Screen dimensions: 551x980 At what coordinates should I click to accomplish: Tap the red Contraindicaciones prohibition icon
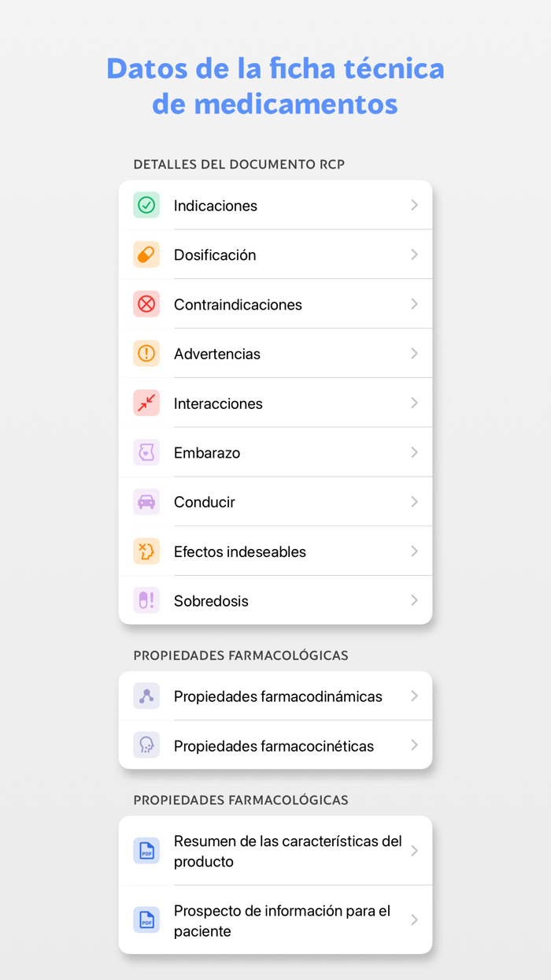click(x=146, y=304)
